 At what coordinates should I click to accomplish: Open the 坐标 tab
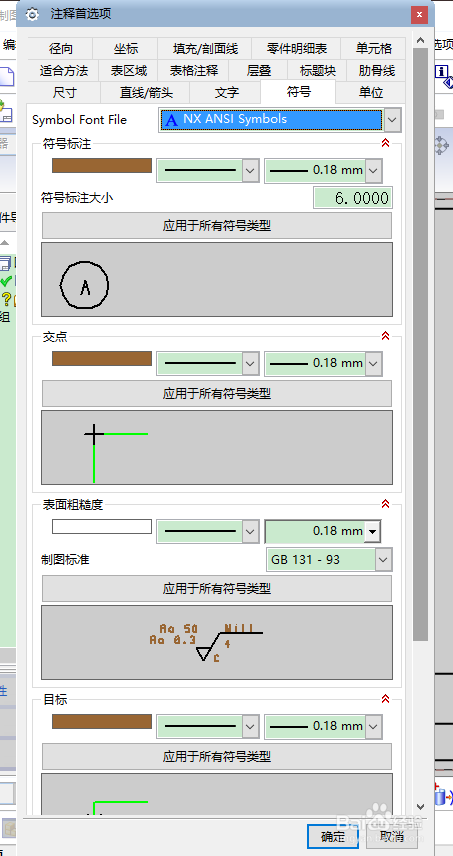126,49
